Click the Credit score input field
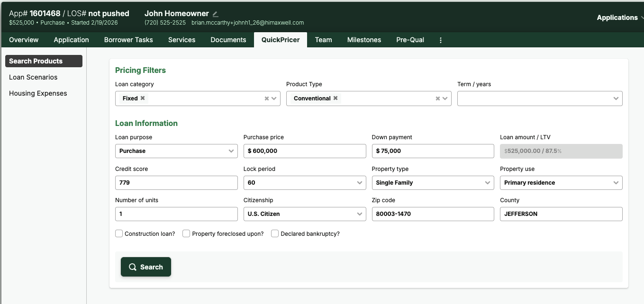The width and height of the screenshot is (644, 304). click(176, 183)
